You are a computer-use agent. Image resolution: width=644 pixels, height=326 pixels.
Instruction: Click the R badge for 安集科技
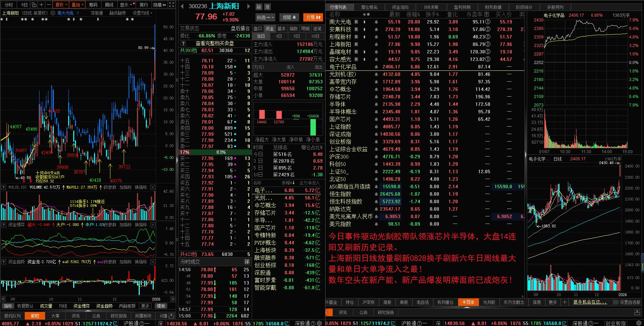[356, 29]
